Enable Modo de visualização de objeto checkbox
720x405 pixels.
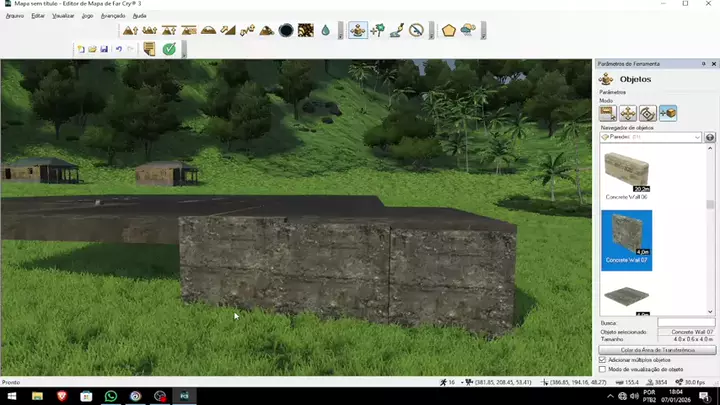602,369
